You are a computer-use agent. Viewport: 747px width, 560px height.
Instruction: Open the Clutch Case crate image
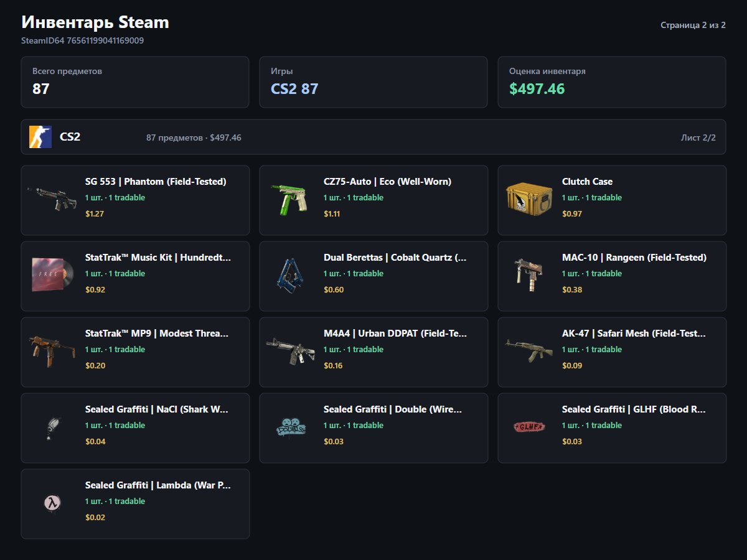(x=529, y=198)
